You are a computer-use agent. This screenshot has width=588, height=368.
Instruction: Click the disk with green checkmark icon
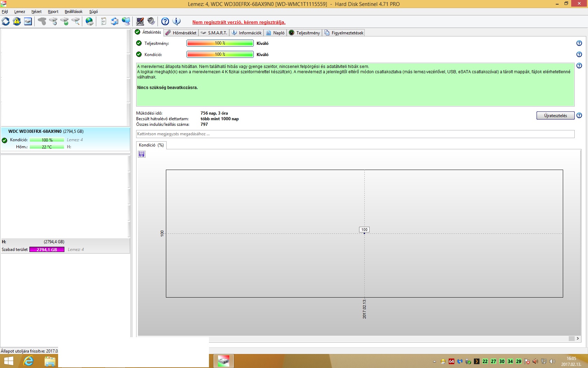(x=64, y=21)
